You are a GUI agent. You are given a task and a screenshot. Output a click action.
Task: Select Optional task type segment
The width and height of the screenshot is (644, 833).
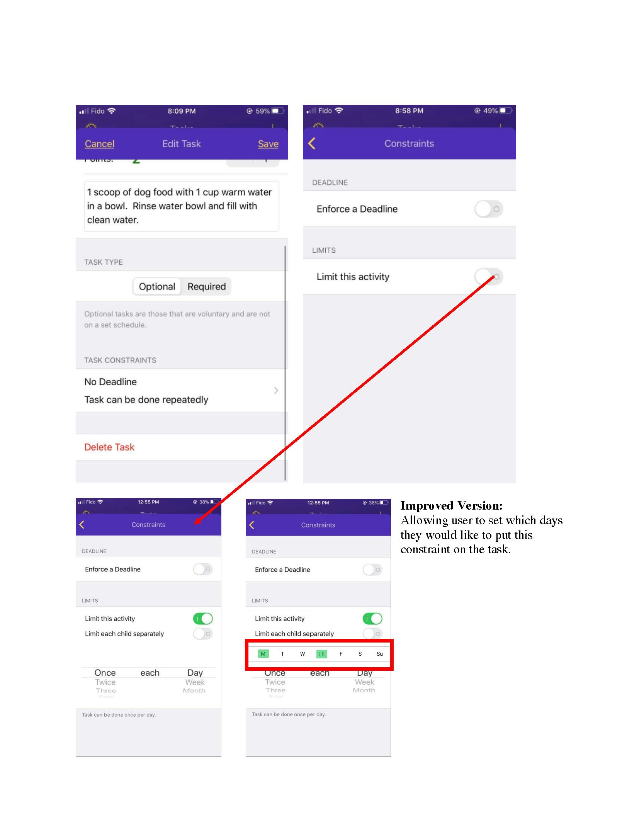point(157,287)
